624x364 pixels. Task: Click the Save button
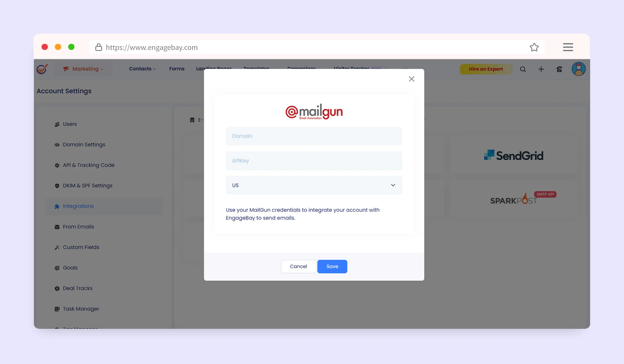[x=332, y=267]
